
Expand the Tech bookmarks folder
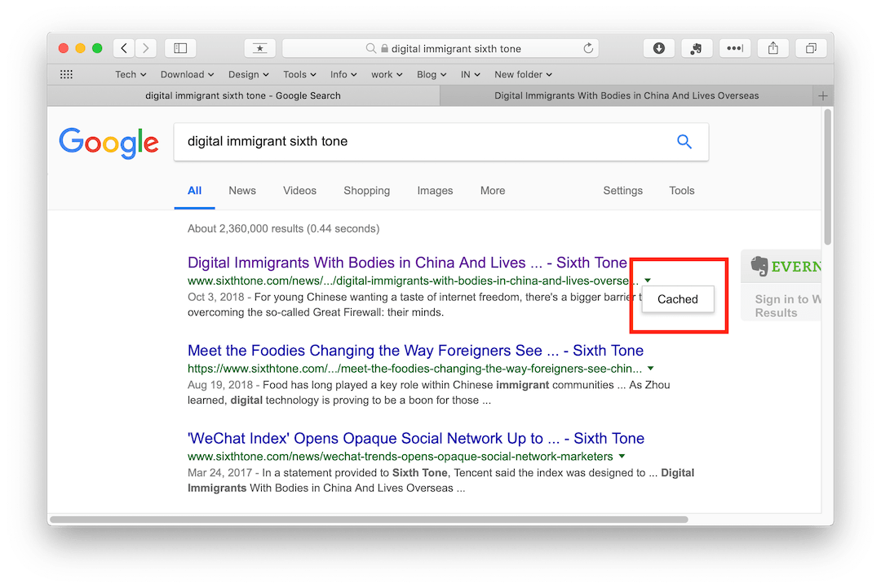131,74
